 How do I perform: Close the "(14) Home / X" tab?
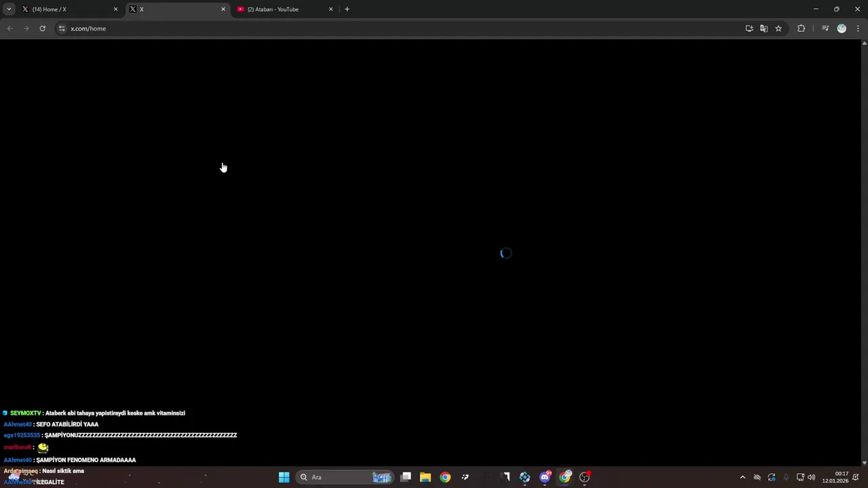tap(115, 9)
